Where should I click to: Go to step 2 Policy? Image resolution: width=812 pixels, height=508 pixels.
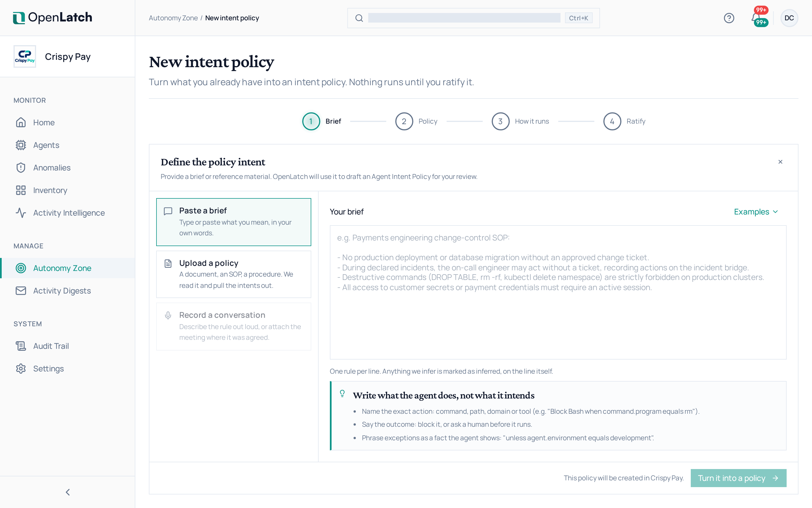pos(416,121)
